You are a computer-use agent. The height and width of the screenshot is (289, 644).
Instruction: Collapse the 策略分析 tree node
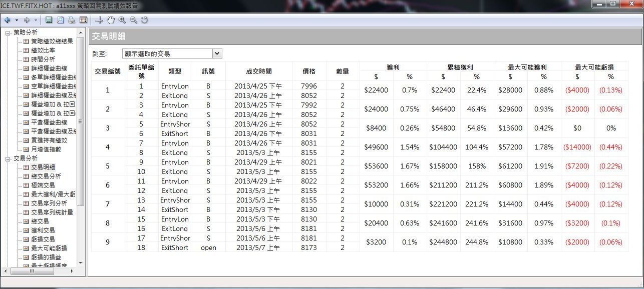(8, 32)
